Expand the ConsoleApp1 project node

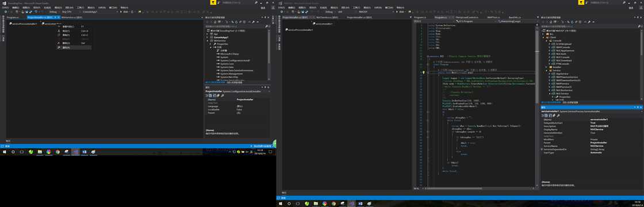coord(208,37)
